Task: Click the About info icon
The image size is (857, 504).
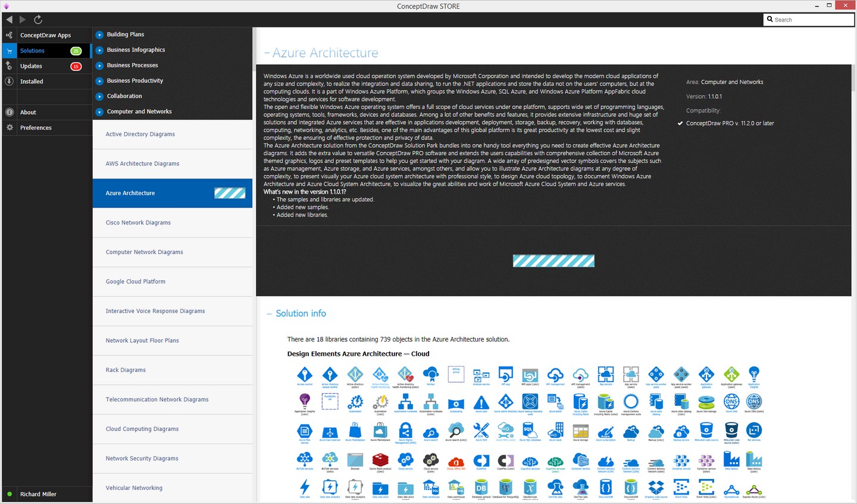Action: 9,112
